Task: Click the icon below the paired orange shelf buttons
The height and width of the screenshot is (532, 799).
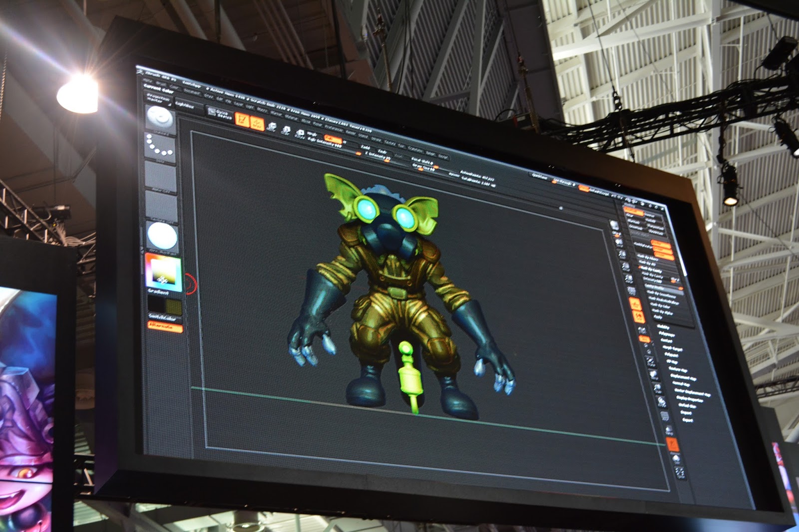Action: click(642, 329)
